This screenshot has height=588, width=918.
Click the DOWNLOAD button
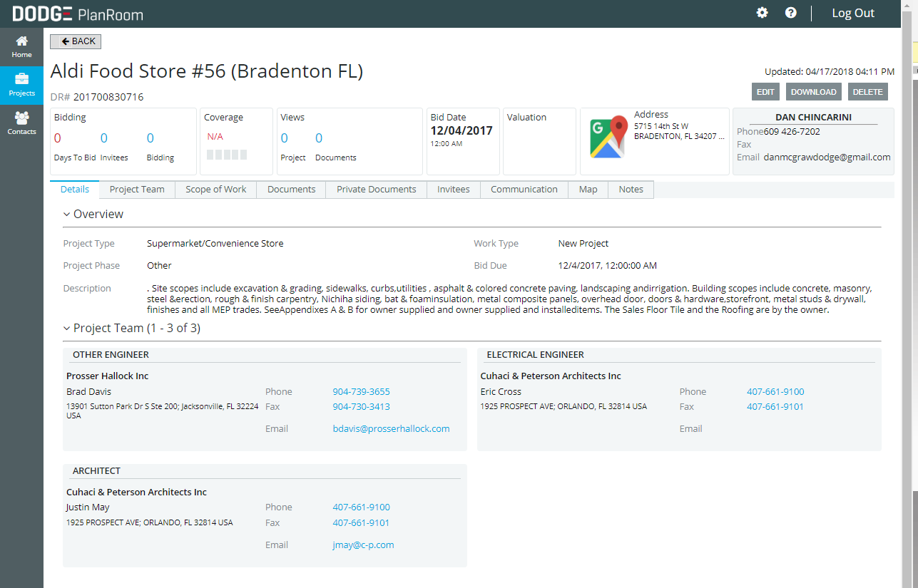click(x=813, y=91)
